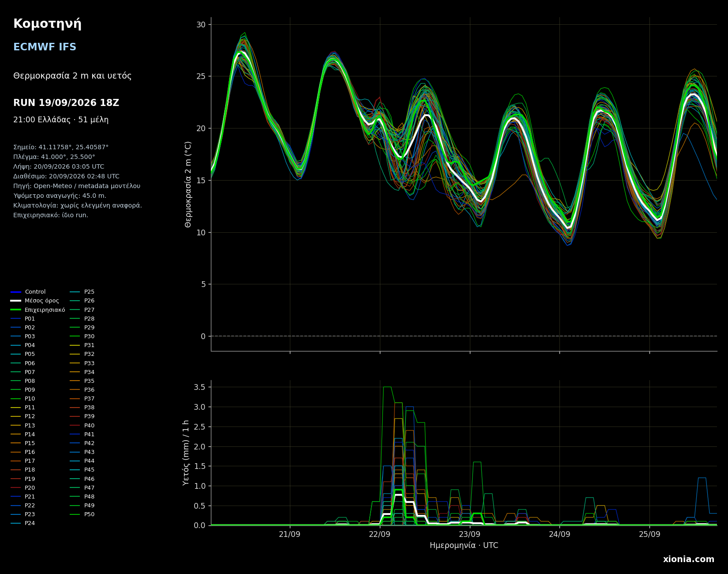Select the Μέσος όρος legend entry
Viewport: 728px width, 574px height.
(x=35, y=301)
